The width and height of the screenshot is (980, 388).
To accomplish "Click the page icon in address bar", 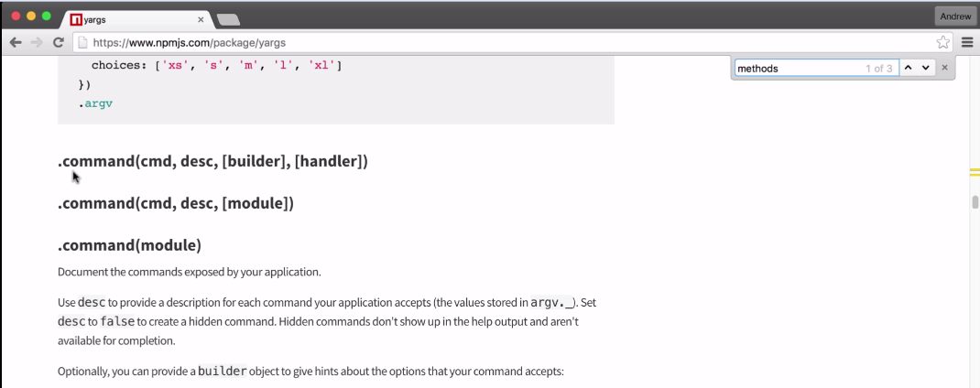I will [x=82, y=43].
